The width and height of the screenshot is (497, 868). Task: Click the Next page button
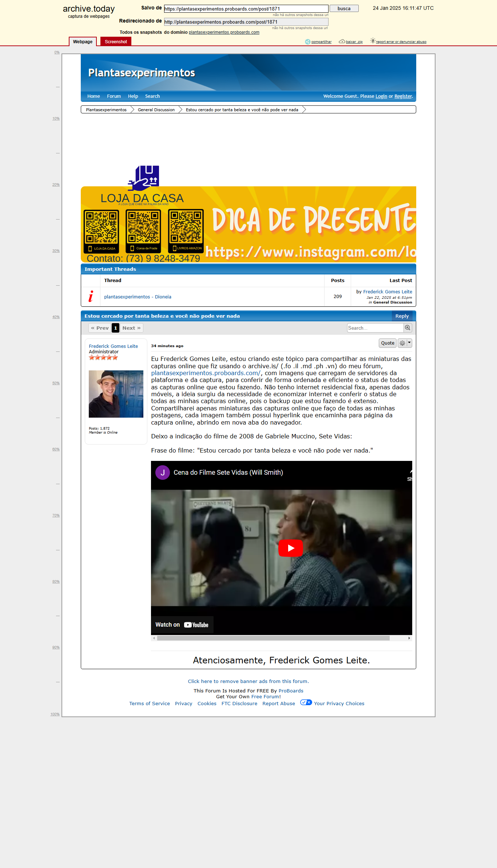point(131,328)
